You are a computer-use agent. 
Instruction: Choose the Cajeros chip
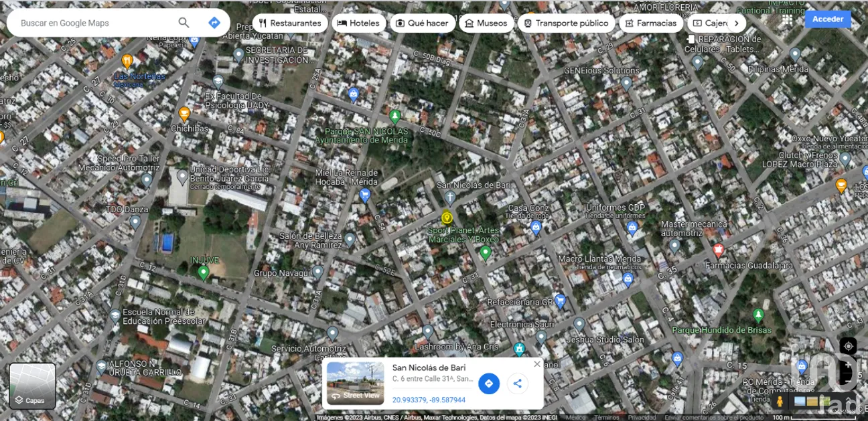coord(711,23)
